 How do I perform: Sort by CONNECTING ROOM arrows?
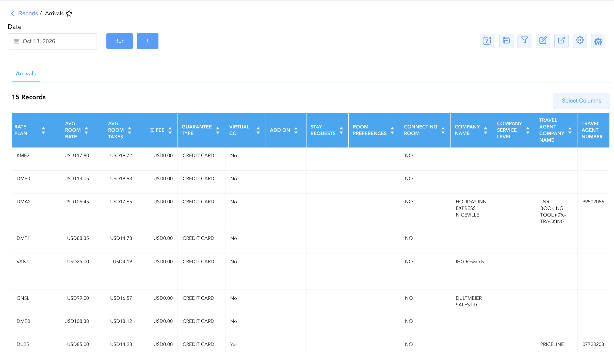pos(443,130)
